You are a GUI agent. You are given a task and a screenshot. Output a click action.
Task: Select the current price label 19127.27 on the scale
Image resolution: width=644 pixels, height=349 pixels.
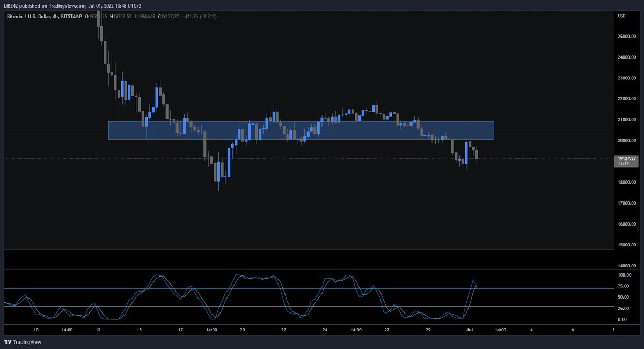tap(627, 158)
